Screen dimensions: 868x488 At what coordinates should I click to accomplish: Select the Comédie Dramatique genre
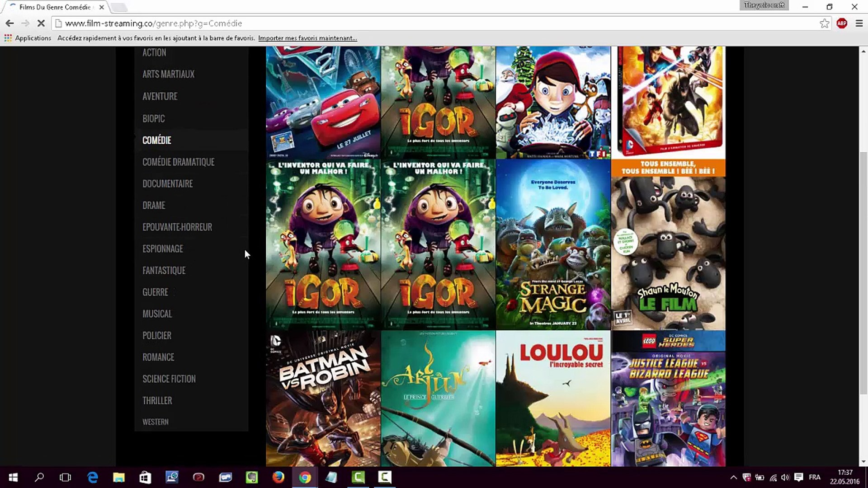coord(179,162)
